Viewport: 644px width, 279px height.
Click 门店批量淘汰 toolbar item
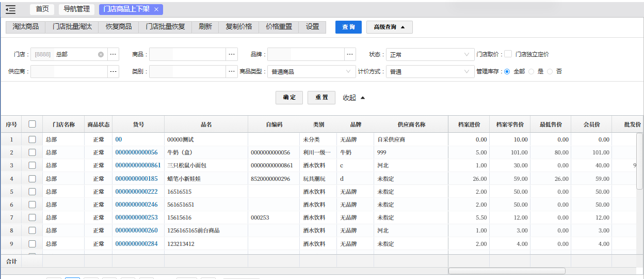tap(72, 27)
